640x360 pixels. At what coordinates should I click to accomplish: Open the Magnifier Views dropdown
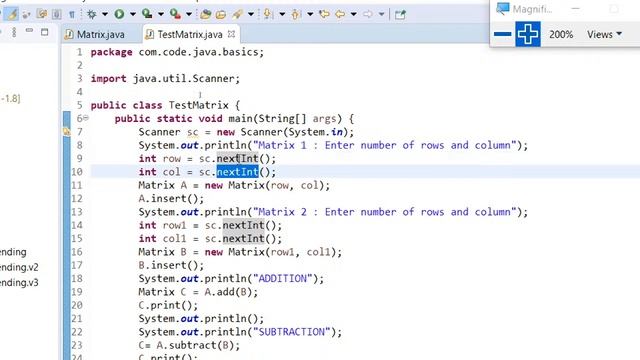pyautogui.click(x=604, y=34)
